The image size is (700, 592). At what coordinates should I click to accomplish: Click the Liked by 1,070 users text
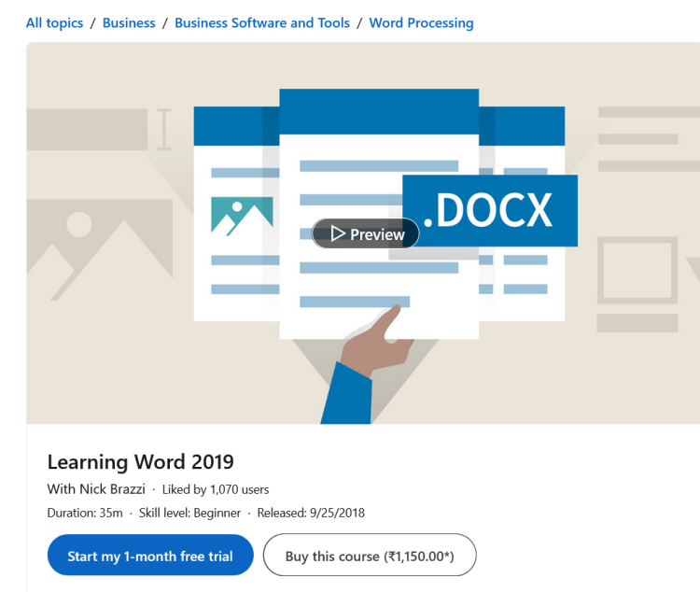[x=216, y=489]
